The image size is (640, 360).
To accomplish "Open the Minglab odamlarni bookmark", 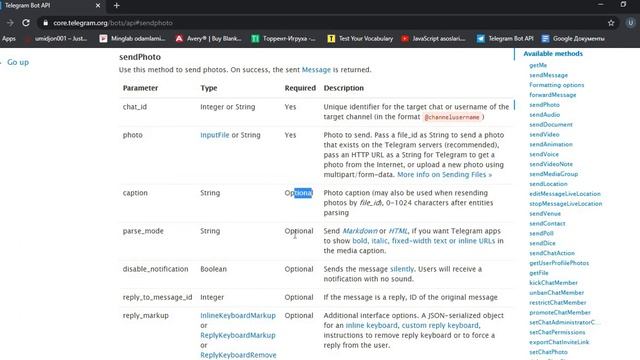I will [133, 38].
